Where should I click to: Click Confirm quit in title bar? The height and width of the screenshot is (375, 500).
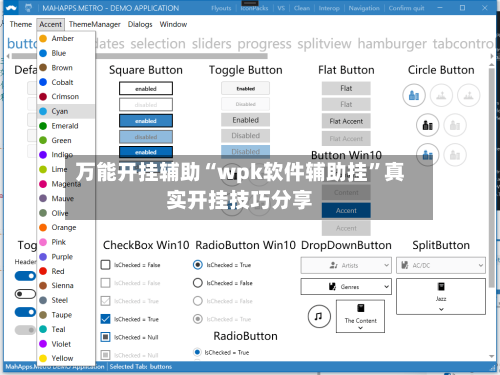click(x=406, y=8)
